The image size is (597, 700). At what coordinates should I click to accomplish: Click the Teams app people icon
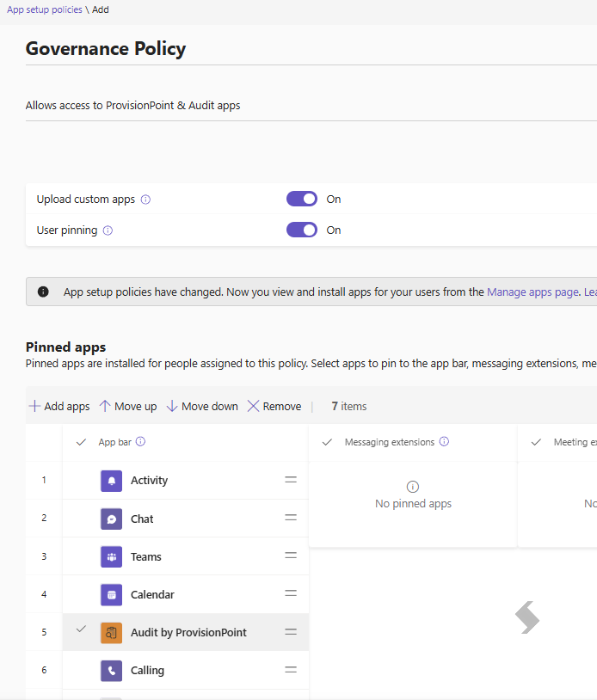pyautogui.click(x=111, y=556)
